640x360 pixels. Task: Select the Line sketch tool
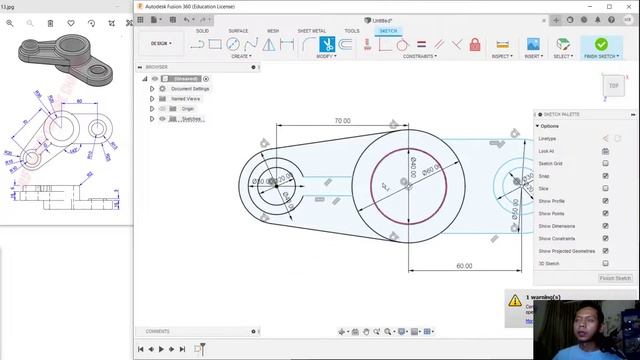point(197,44)
